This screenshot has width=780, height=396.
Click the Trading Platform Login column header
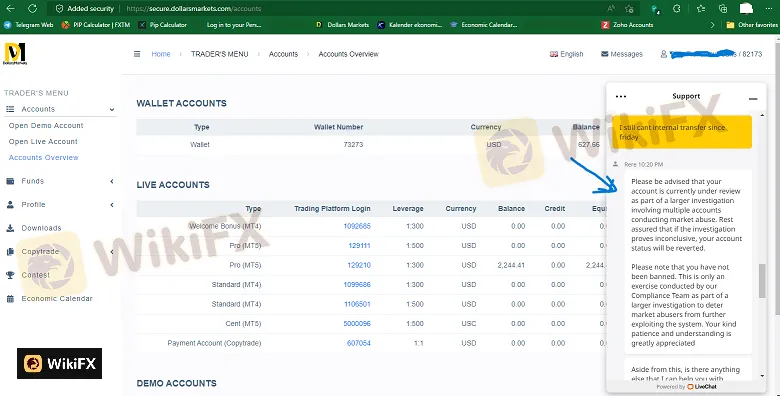332,208
